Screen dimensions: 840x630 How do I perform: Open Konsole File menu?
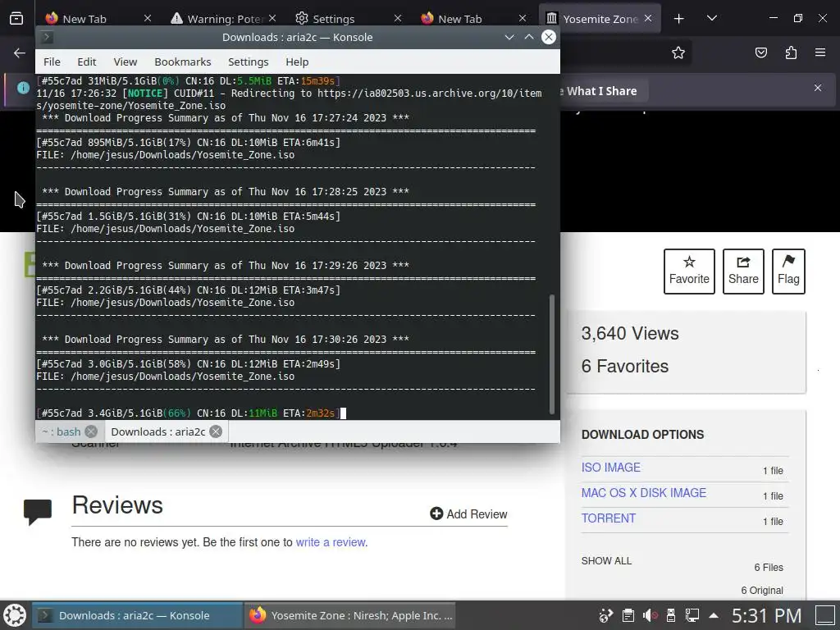tap(52, 62)
